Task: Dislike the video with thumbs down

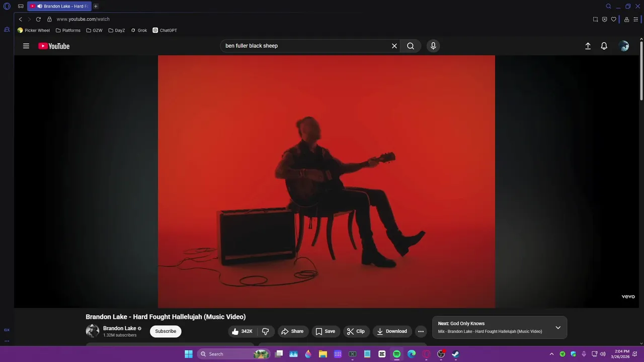Action: point(266,331)
